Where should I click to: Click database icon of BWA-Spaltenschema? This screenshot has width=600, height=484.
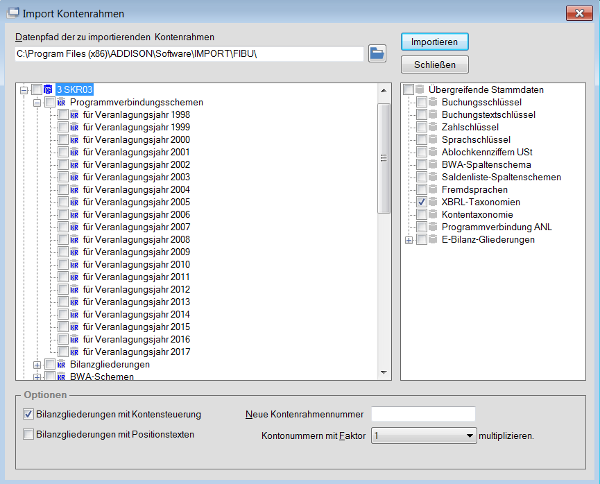pyautogui.click(x=433, y=165)
